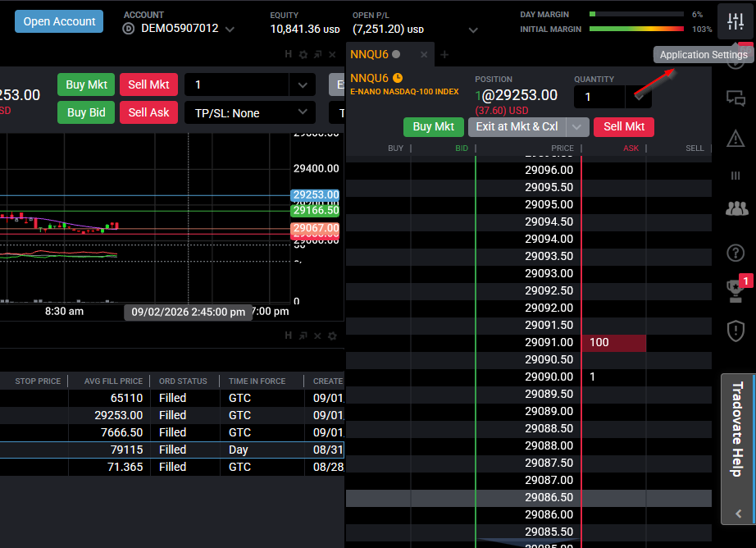Click the H icon on chart panel header
Screen dimensions: 756x548
pyautogui.click(x=289, y=54)
